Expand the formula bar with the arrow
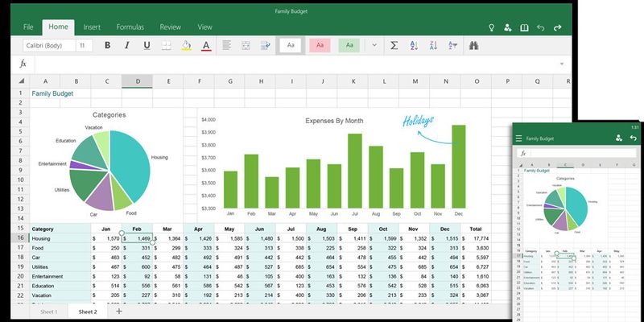 (562, 64)
